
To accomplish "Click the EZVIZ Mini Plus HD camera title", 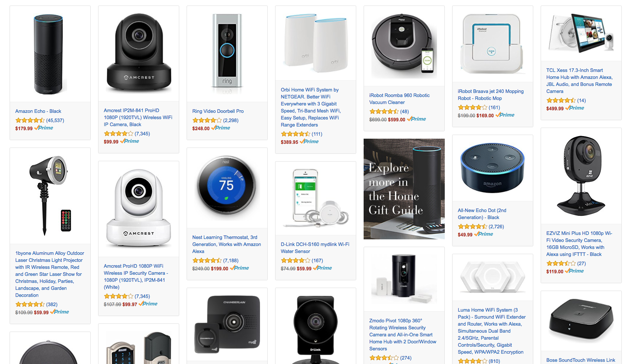I will [579, 244].
